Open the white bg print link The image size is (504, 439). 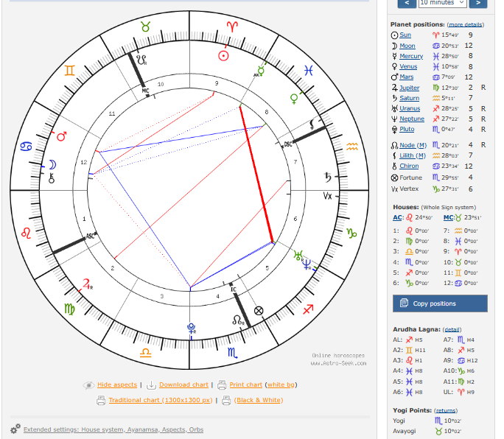[x=281, y=384]
